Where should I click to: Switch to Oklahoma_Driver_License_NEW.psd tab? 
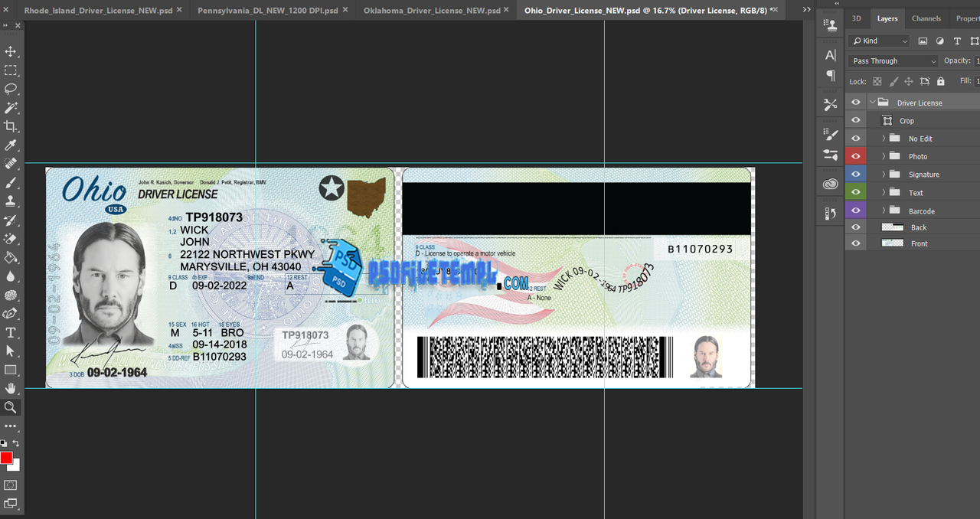coord(432,11)
